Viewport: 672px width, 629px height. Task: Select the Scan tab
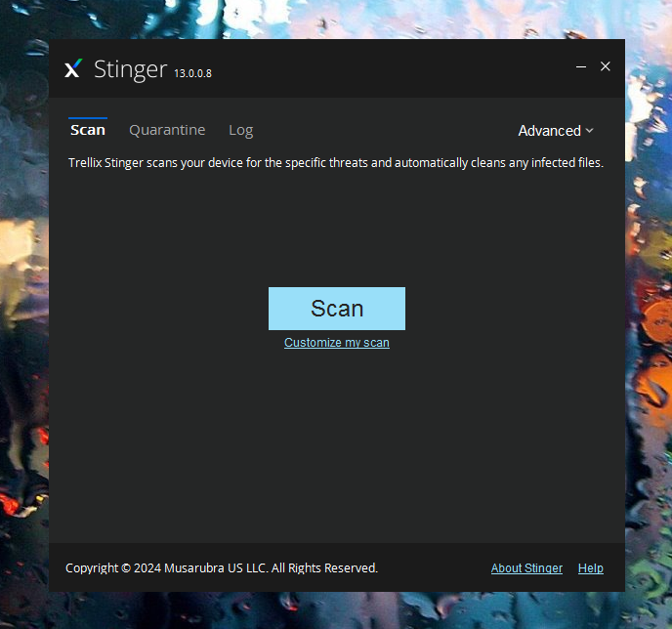coord(88,130)
